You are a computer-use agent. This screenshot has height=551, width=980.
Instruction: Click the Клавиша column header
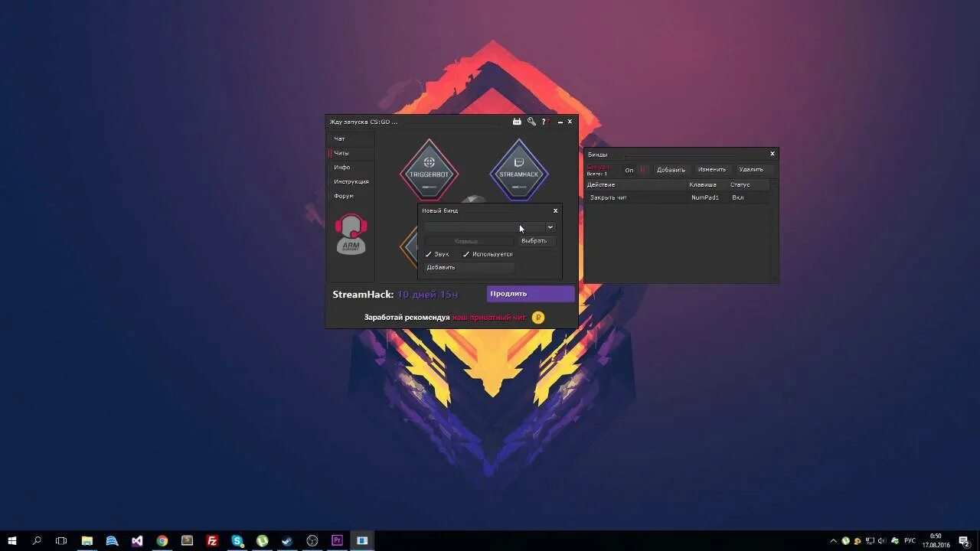(707, 184)
